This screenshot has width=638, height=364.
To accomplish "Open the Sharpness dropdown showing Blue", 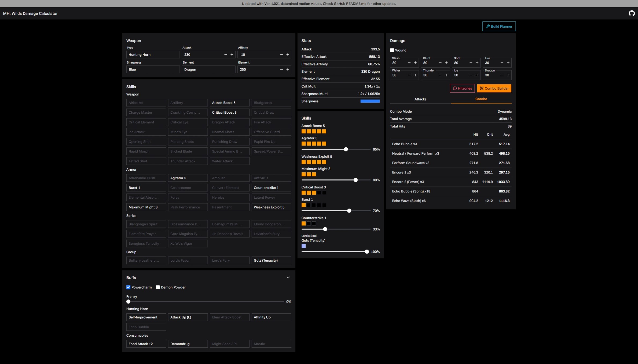I will tap(153, 69).
